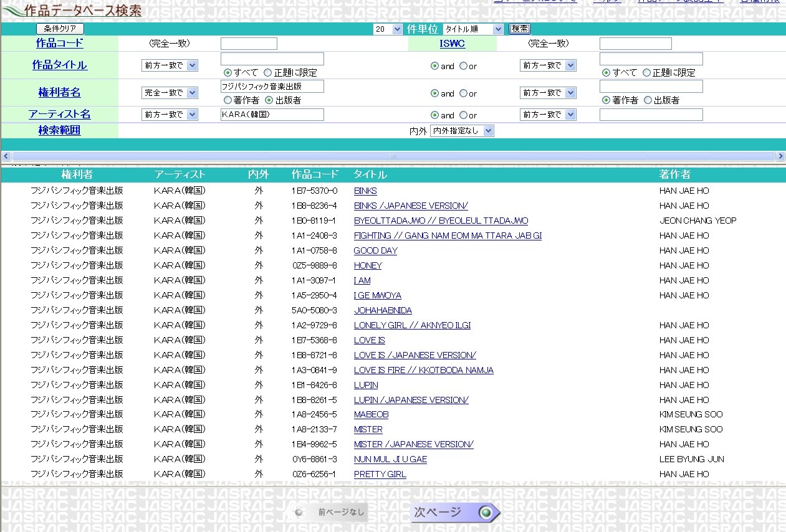Open the 作品タイトル help link
The height and width of the screenshot is (532, 786).
pos(59,65)
